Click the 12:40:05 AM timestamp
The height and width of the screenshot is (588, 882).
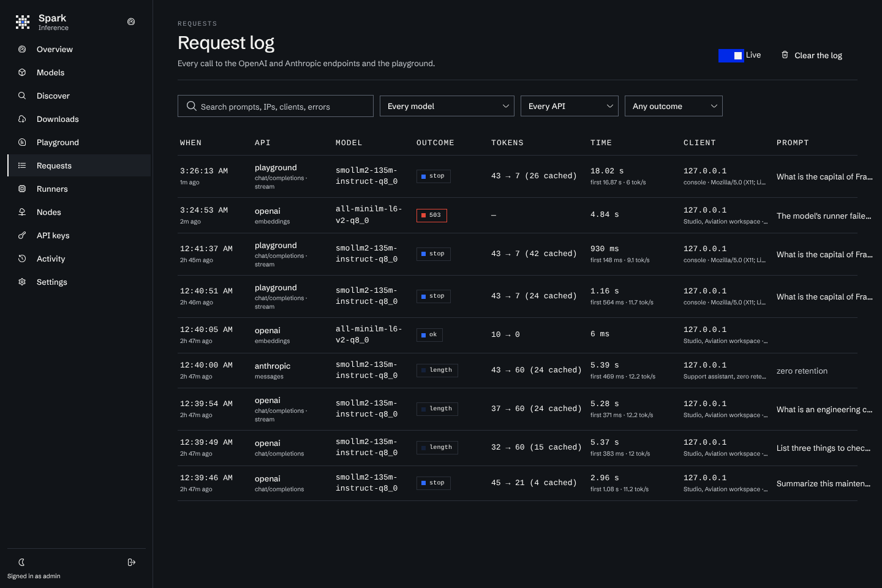pyautogui.click(x=206, y=330)
